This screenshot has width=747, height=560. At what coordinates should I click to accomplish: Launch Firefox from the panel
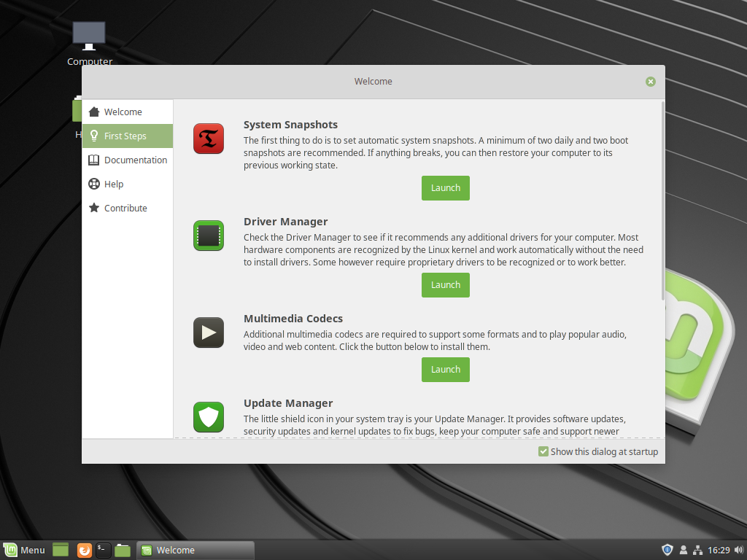85,550
